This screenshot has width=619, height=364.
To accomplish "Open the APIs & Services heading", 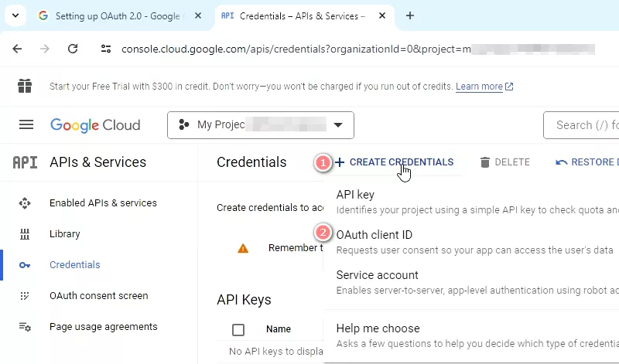I will coord(98,162).
